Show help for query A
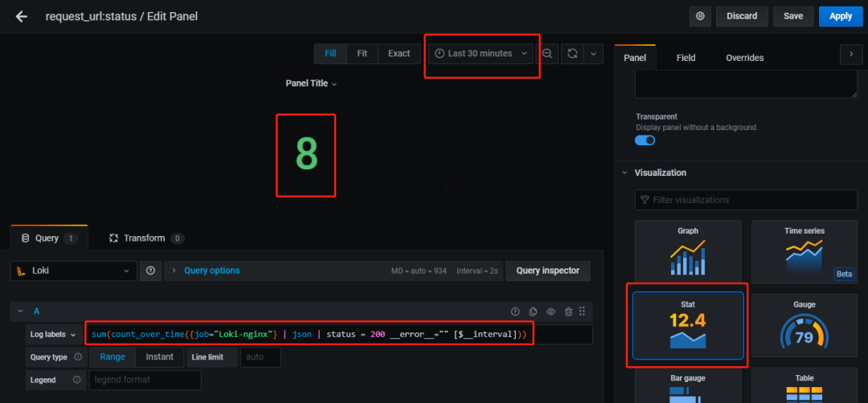The image size is (868, 403). [515, 311]
